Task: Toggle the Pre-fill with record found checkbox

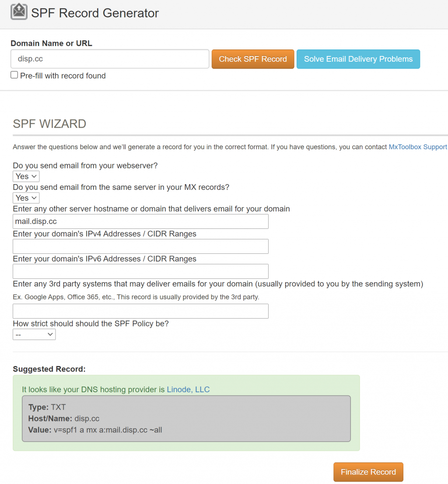Action: [x=14, y=75]
